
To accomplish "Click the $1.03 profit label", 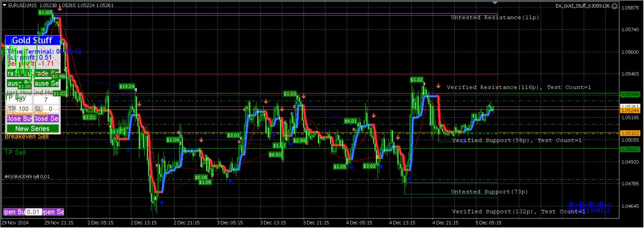I will pos(290,93).
